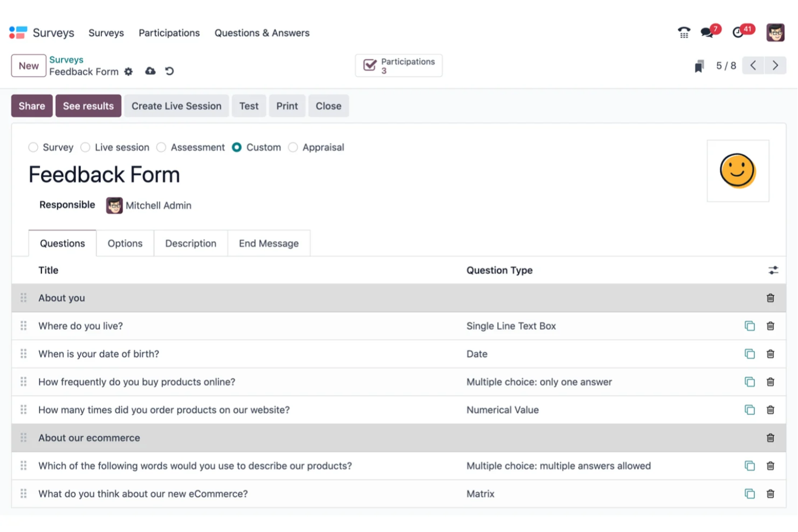Screen dimensions: 798x532
Task: Click the See results button
Action: 88,106
